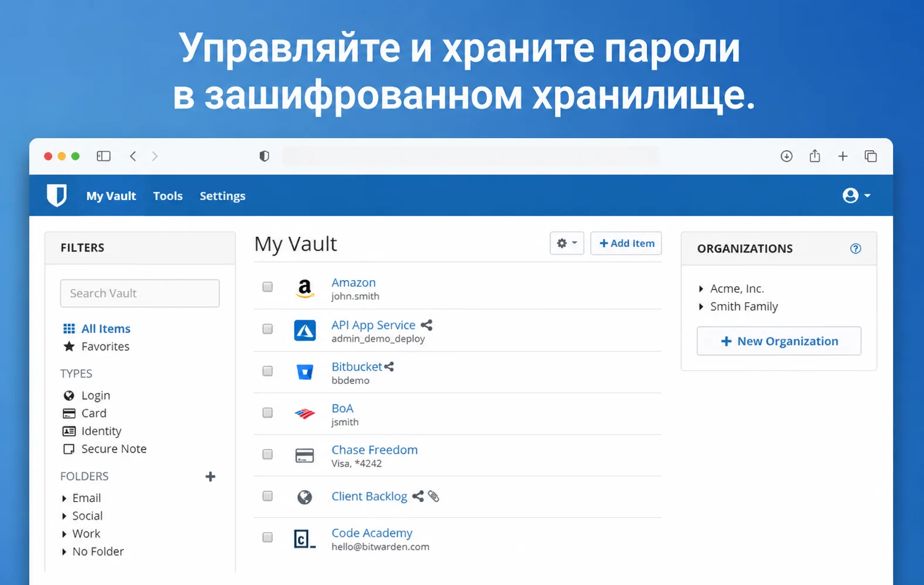Check the BoA item checkbox
The image size is (924, 585).
268,413
